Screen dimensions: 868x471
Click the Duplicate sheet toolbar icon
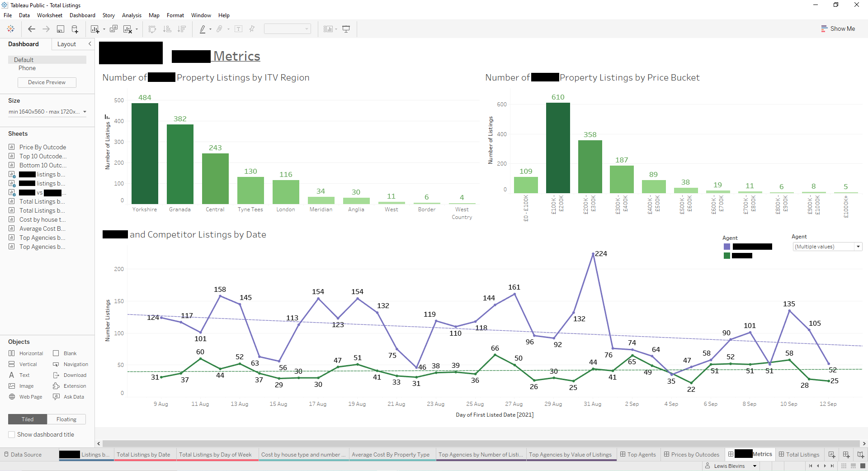point(113,29)
